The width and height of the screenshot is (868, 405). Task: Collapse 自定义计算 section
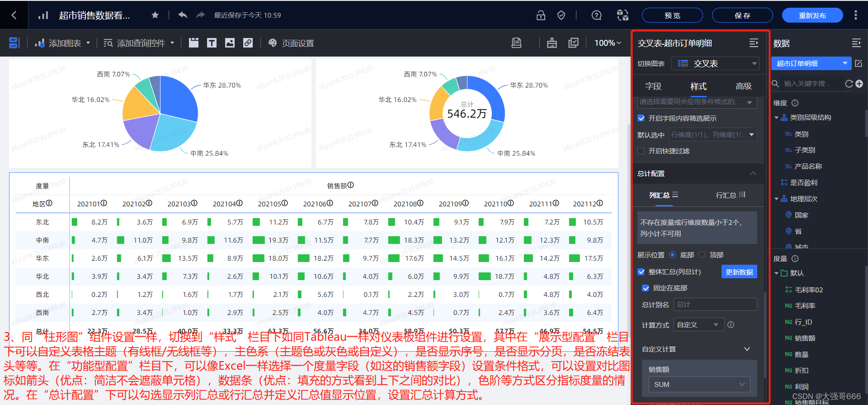(747, 349)
